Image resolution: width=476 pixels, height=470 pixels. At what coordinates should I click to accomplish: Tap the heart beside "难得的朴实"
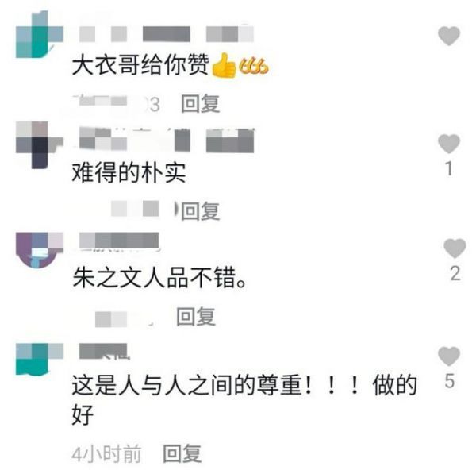[449, 144]
